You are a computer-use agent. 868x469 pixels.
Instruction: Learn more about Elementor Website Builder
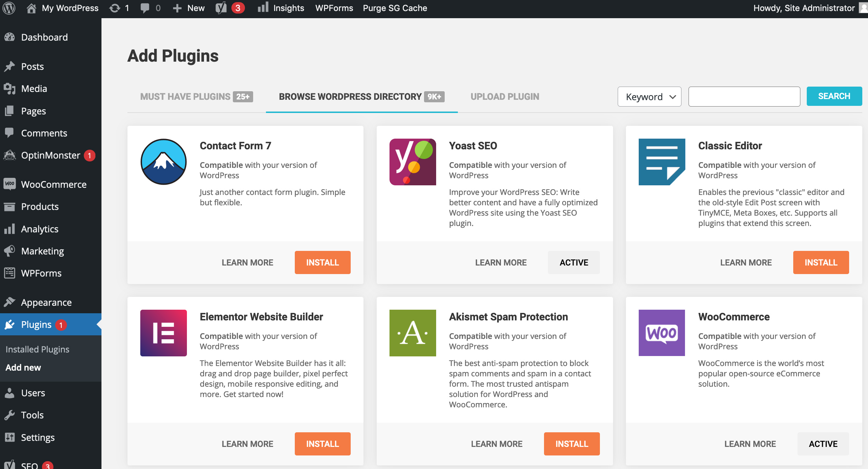tap(247, 444)
